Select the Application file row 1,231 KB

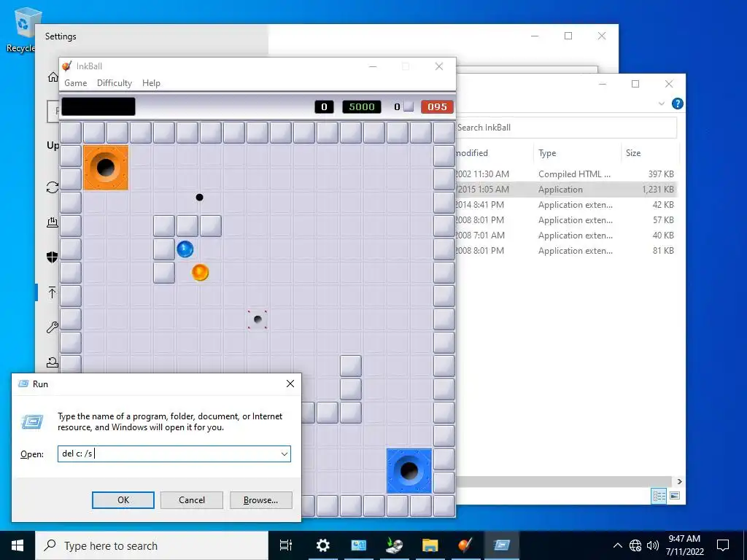click(566, 190)
